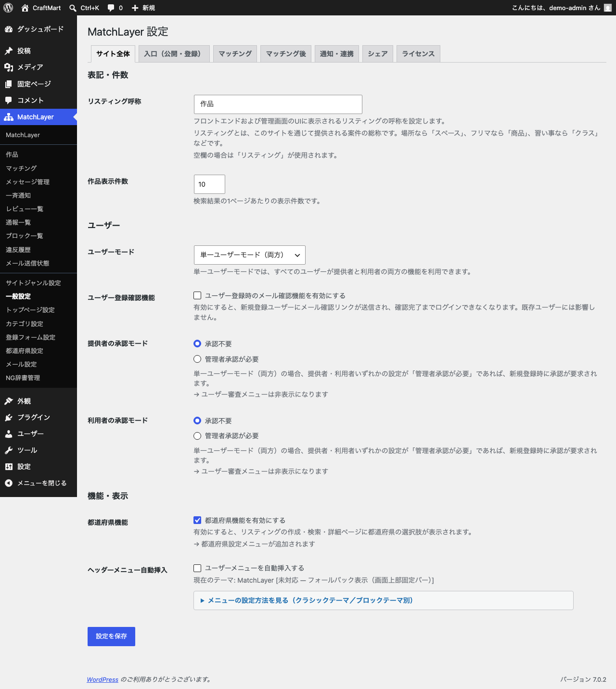Click the ツール wrench icon
Viewport: 616px width, 689px height.
click(9, 450)
